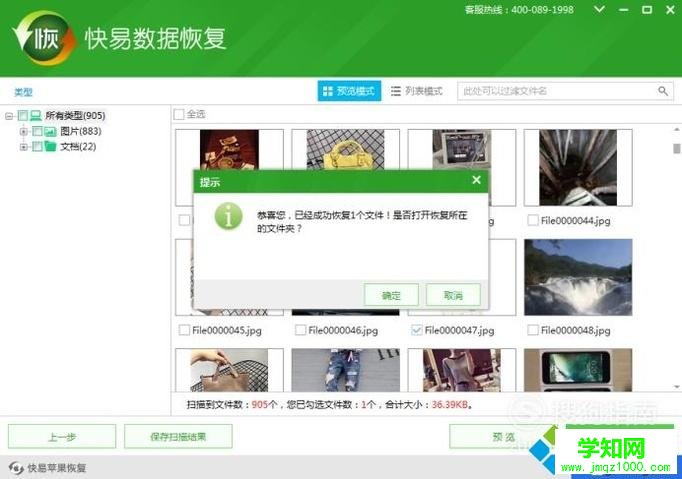This screenshot has width=682, height=479.
Task: Select the hand holding bag thumbnail
Action: (x=229, y=370)
